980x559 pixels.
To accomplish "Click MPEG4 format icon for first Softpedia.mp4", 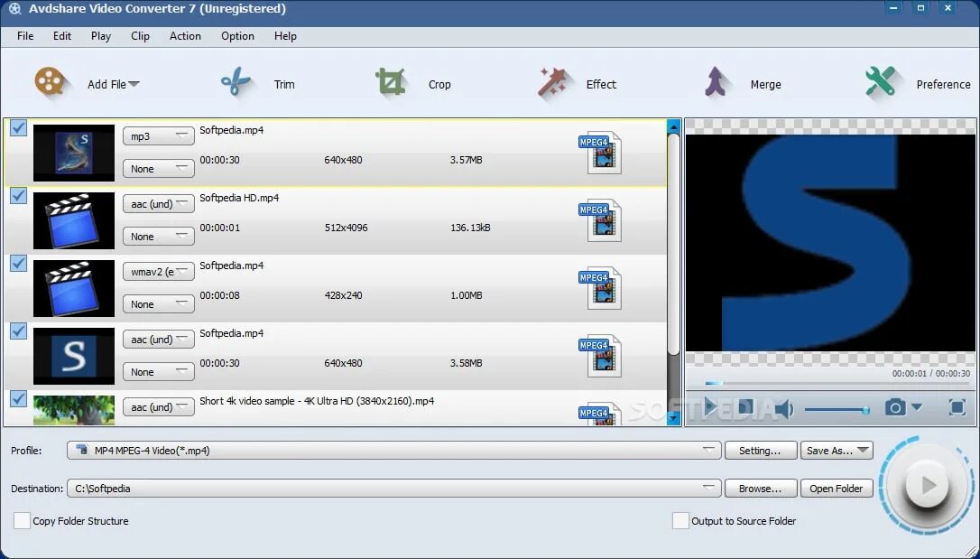I will point(600,153).
